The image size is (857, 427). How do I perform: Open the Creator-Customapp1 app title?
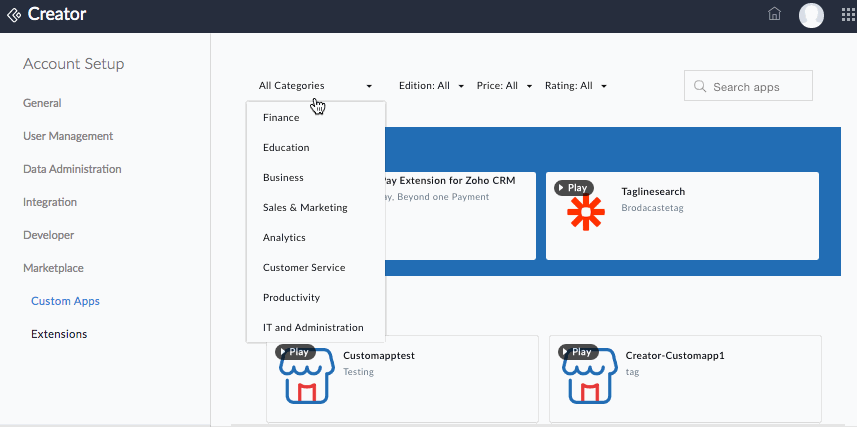tap(675, 355)
